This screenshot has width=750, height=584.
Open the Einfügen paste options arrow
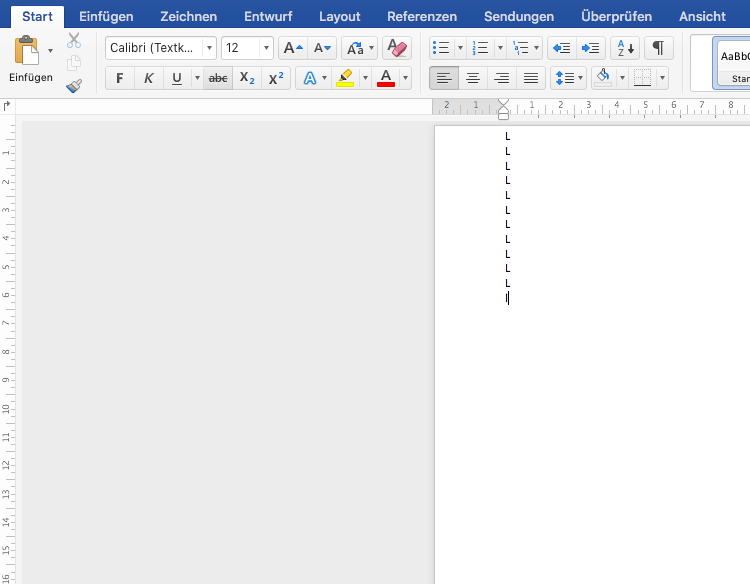[x=50, y=50]
